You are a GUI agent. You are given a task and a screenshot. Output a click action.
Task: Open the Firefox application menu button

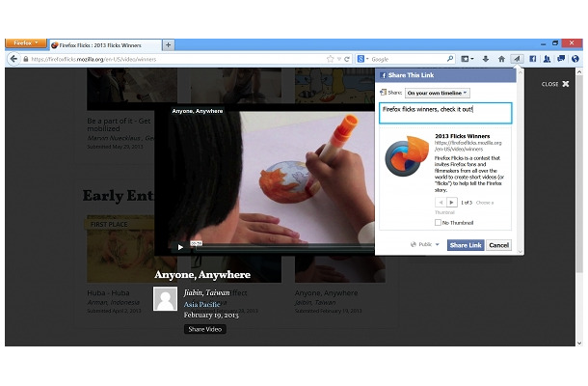pos(26,43)
